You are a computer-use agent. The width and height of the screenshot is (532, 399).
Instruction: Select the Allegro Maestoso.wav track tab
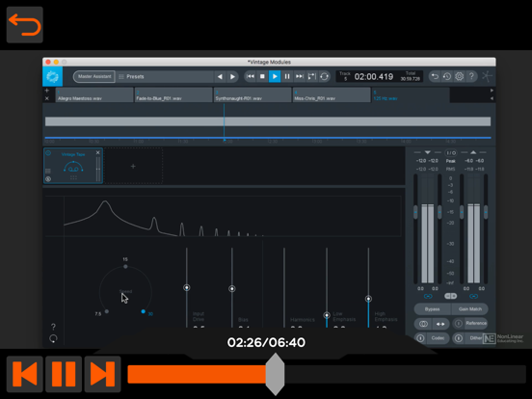pyautogui.click(x=94, y=94)
